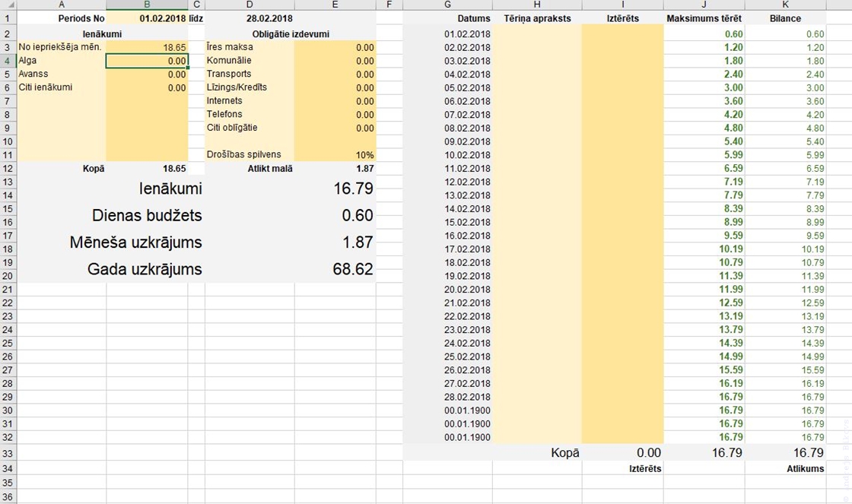
Task: Click column header E
Action: [335, 5]
